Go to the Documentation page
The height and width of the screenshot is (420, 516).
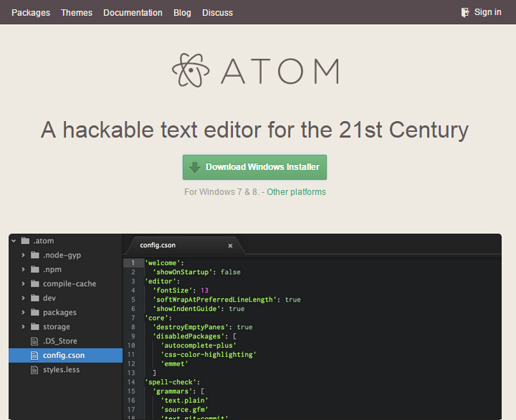[133, 12]
